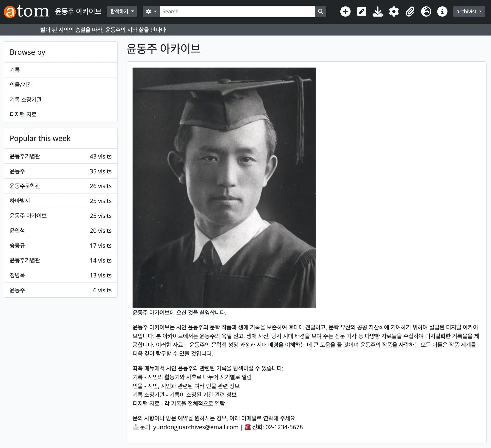
Task: Open 윤동주문학관 popular item
Action: coord(25,186)
